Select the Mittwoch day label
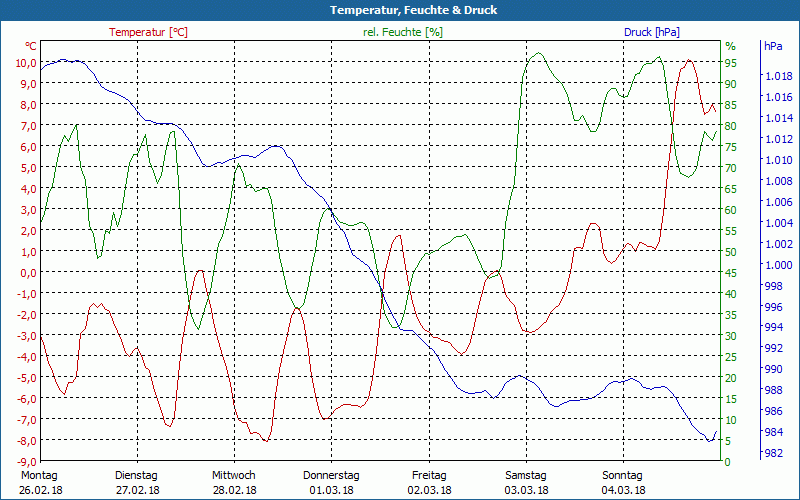The image size is (800, 500). click(x=234, y=475)
